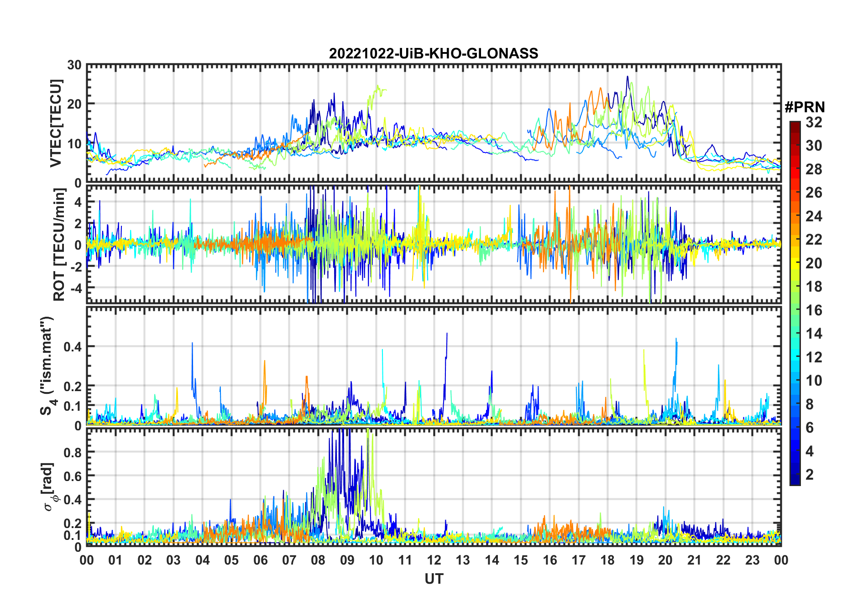
Task: Click the 12 hour tick on the UT axis
Action: point(434,560)
